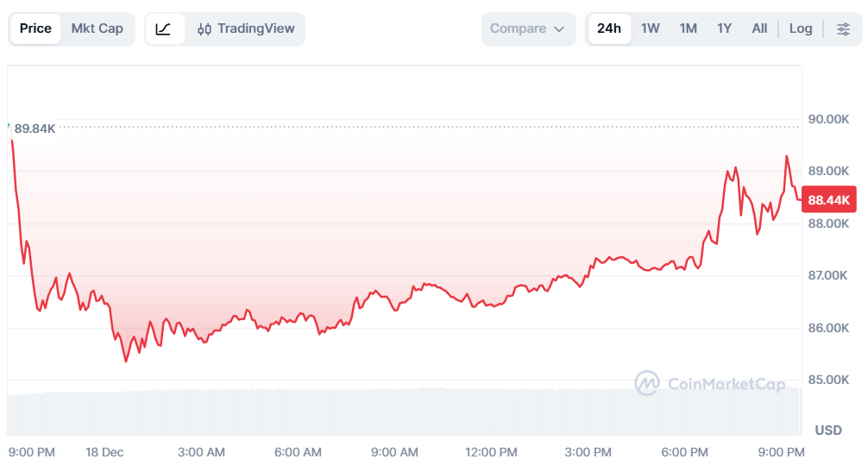The height and width of the screenshot is (459, 868).
Task: Click the CoinMarketCap watermark logo
Action: click(x=647, y=384)
